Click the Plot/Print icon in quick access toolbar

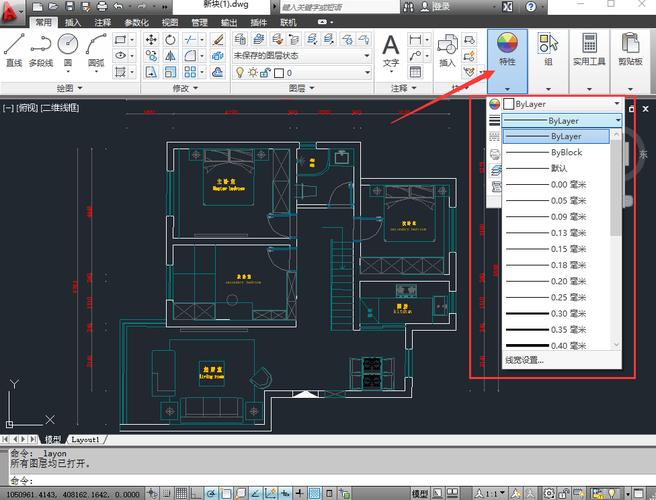(x=102, y=7)
